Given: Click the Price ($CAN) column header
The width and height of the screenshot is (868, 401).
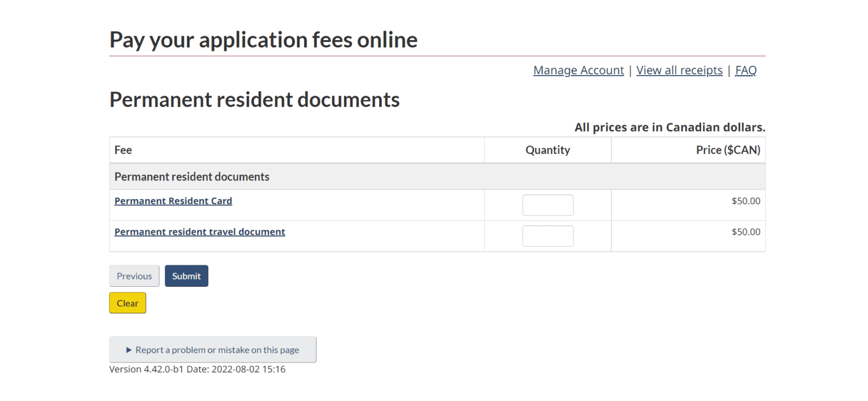Looking at the screenshot, I should tap(728, 150).
